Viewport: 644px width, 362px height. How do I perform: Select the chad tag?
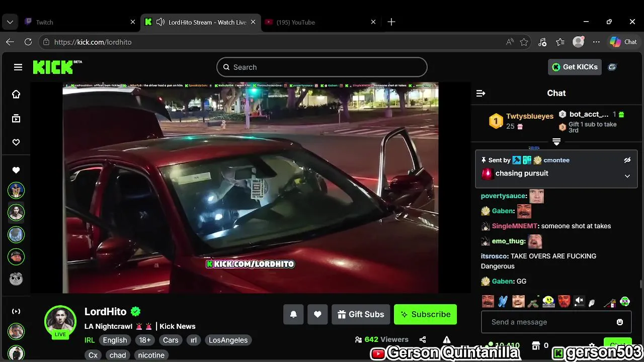click(x=118, y=355)
